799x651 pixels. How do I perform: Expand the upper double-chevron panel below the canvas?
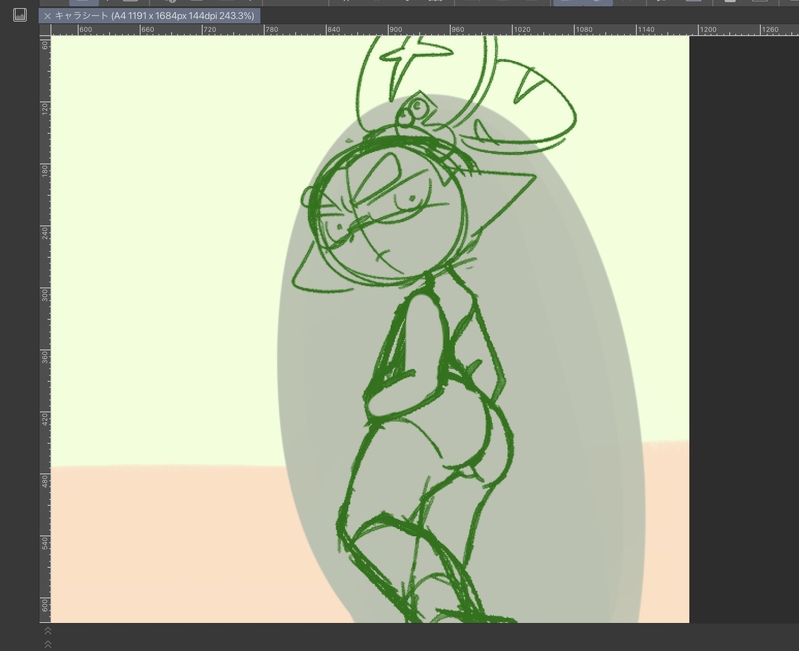point(48,631)
